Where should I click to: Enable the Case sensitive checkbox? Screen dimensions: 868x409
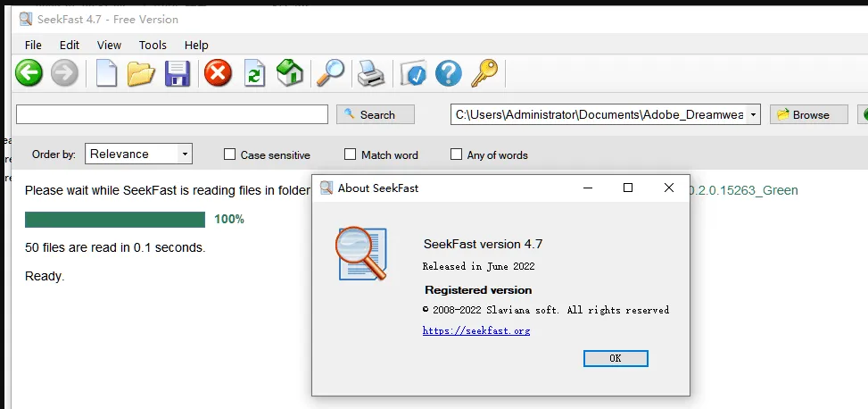[230, 154]
